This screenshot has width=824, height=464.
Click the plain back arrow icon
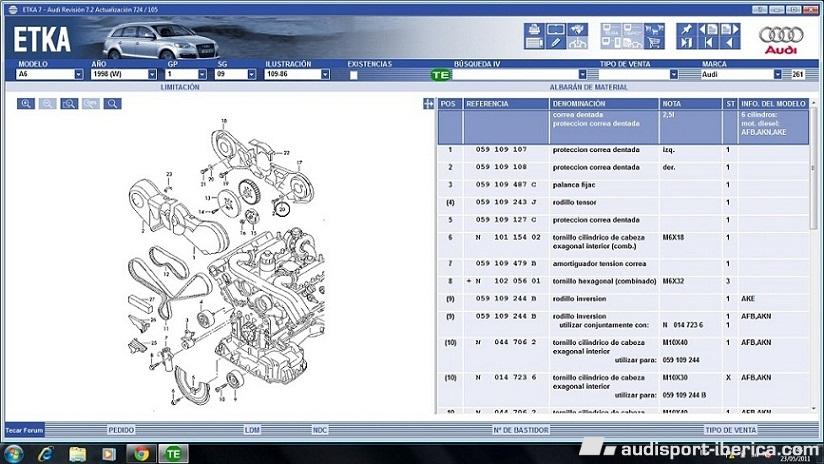730,43
